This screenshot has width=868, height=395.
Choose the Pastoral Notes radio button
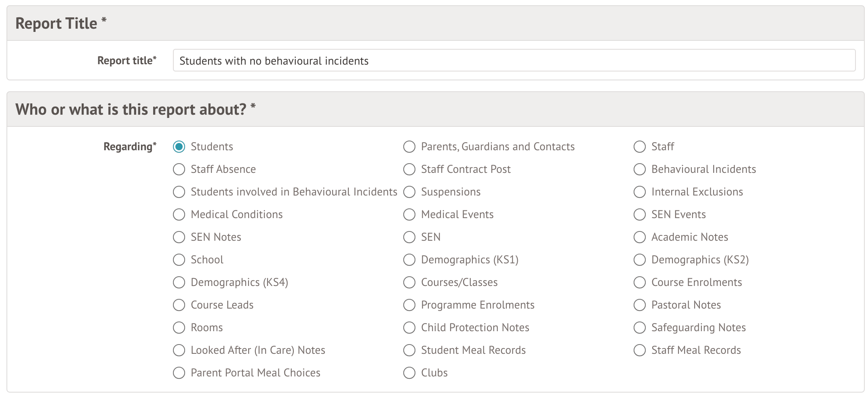tap(640, 305)
